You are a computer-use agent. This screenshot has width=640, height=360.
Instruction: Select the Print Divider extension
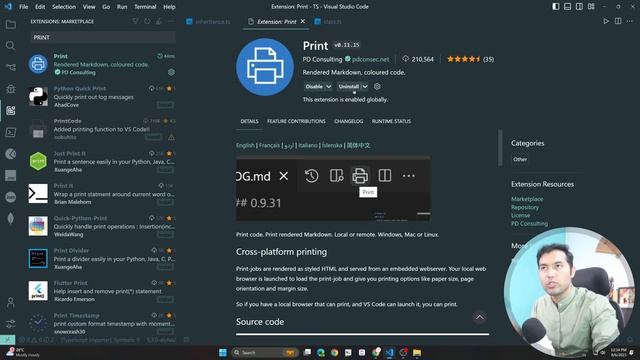click(102, 259)
